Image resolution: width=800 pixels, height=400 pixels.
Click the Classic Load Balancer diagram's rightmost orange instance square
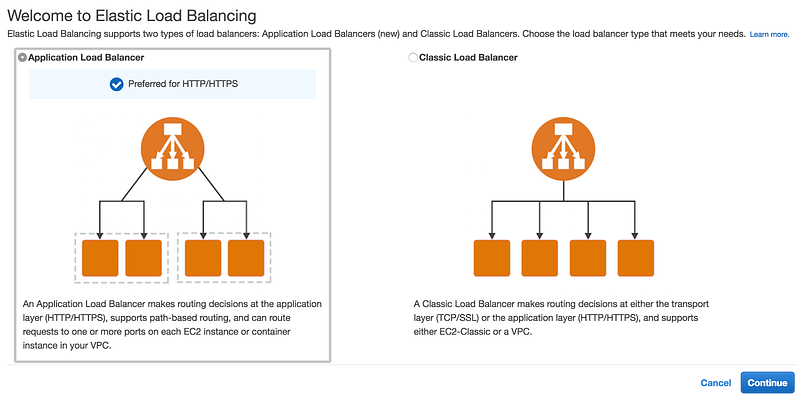click(x=636, y=258)
